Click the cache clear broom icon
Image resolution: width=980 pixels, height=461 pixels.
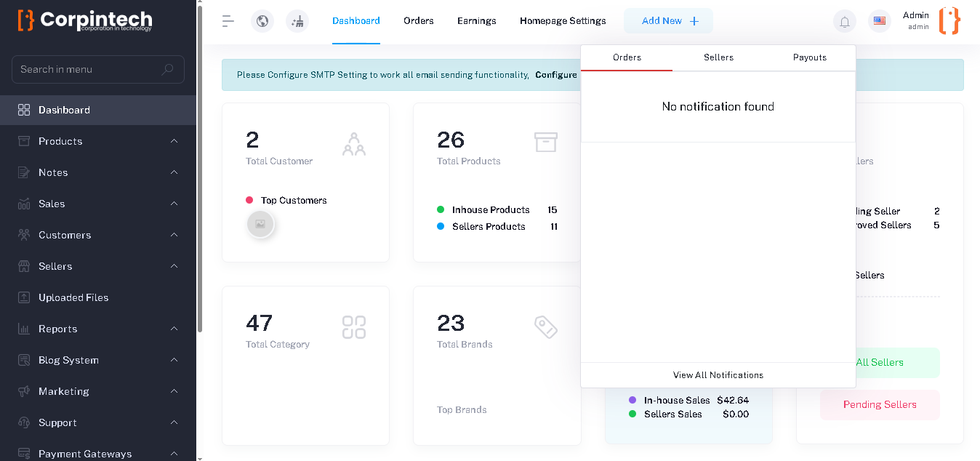click(297, 20)
